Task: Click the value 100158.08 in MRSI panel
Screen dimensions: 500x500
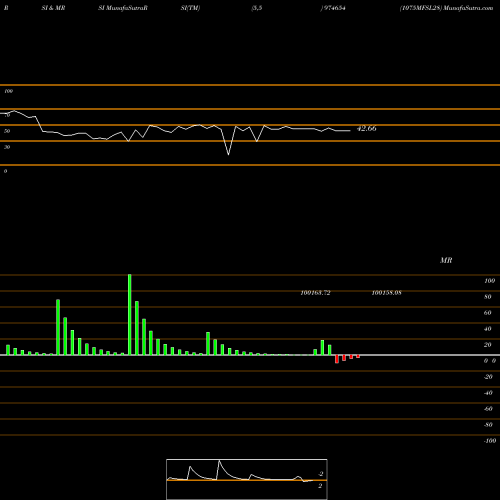Action: [x=386, y=293]
